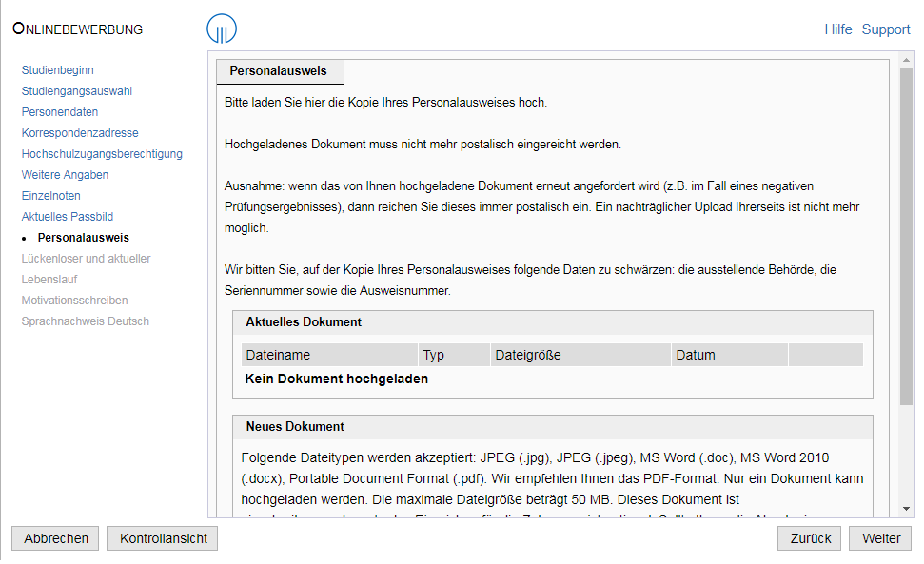Click the disabled Lückenloser und aktueller step
The height and width of the screenshot is (564, 924).
pyautogui.click(x=86, y=259)
